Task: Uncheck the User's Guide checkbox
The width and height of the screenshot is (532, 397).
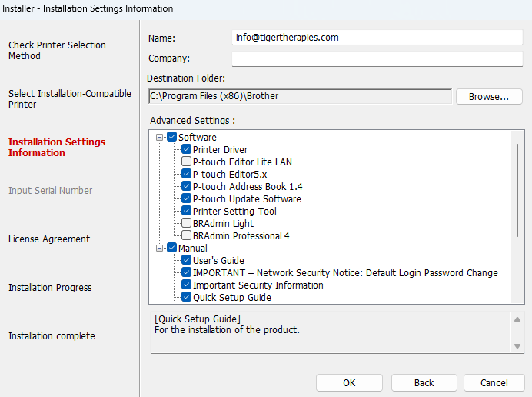Action: coord(186,260)
